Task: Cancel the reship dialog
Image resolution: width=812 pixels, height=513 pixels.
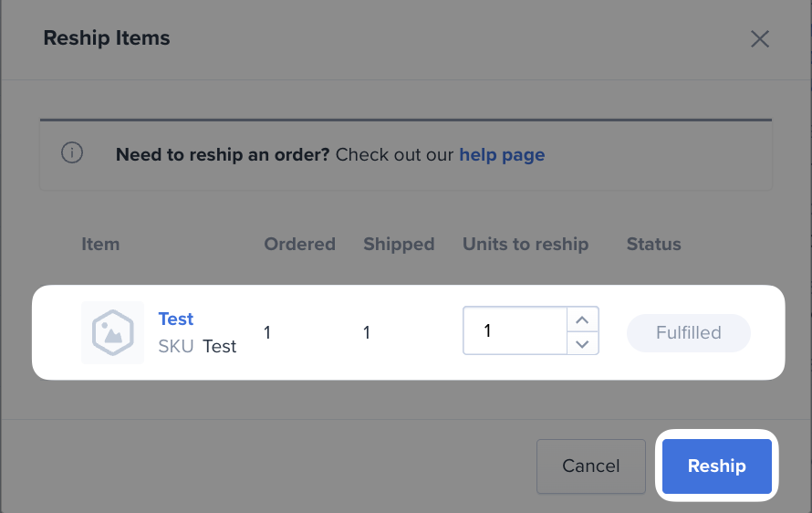Action: click(x=591, y=466)
